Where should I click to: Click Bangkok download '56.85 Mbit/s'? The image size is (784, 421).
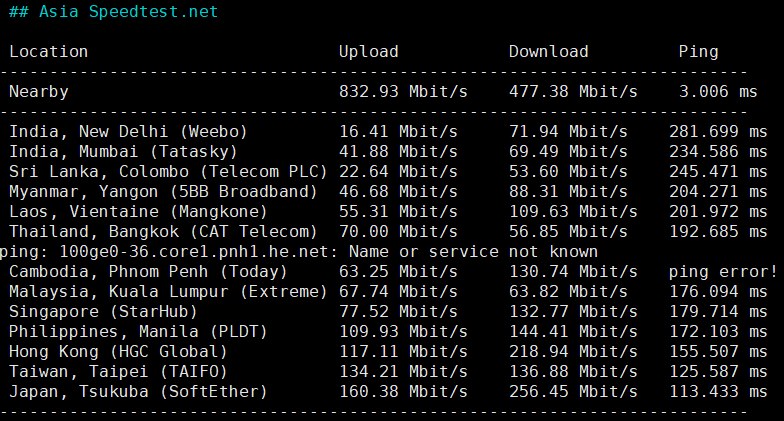point(568,232)
